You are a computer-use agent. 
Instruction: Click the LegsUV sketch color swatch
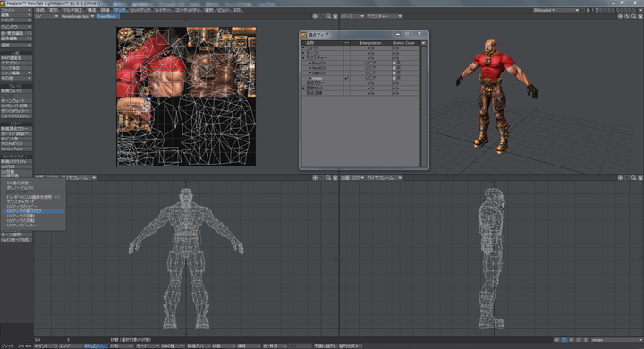point(394,73)
